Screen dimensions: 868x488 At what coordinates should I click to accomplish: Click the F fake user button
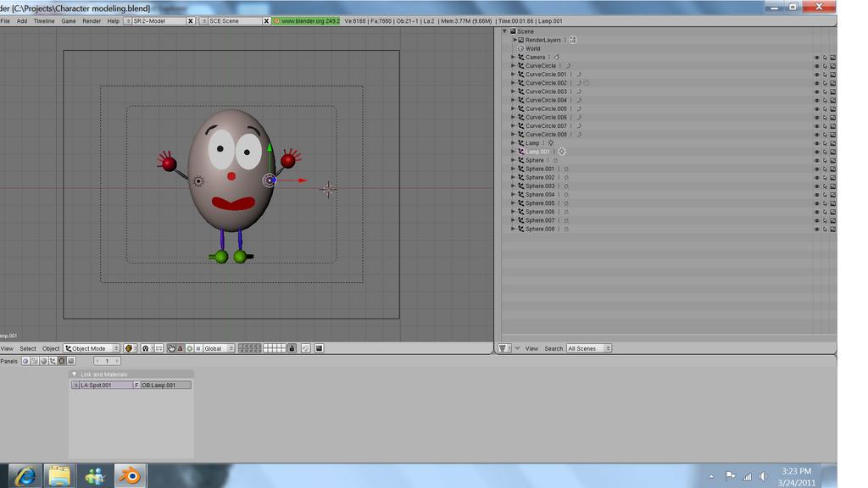136,385
